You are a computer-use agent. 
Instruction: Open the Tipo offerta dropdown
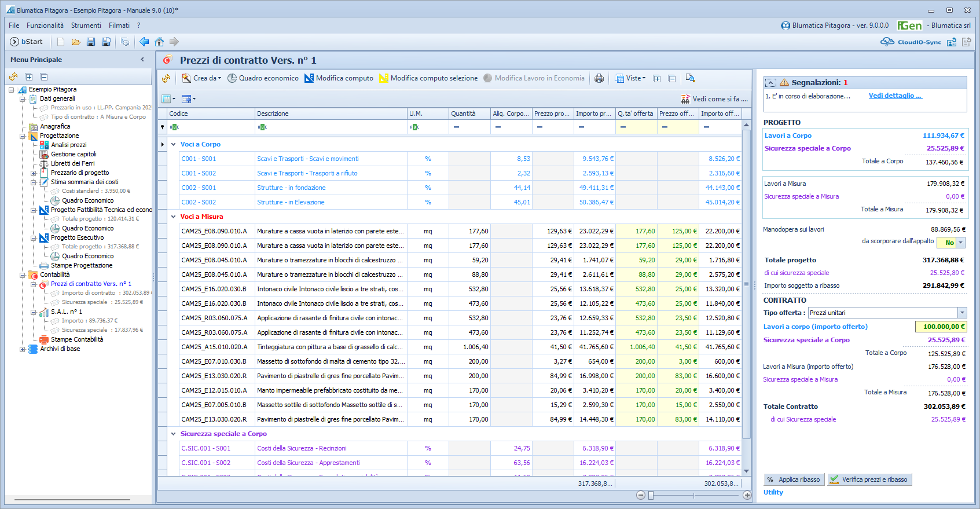[962, 313]
